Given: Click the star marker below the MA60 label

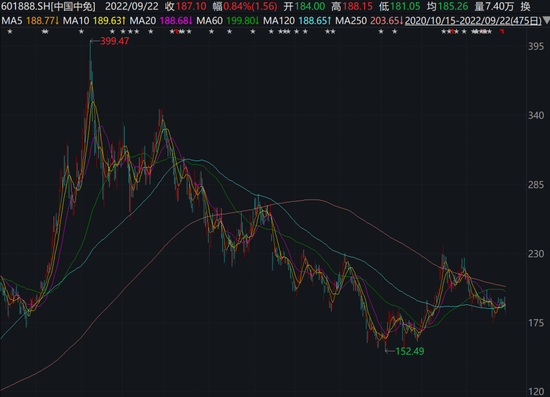Looking at the screenshot, I should coord(212,32).
